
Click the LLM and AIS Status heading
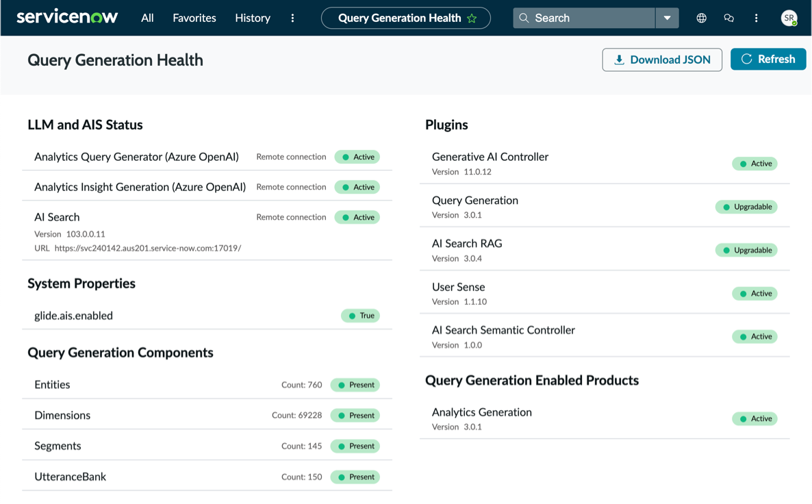coord(85,125)
